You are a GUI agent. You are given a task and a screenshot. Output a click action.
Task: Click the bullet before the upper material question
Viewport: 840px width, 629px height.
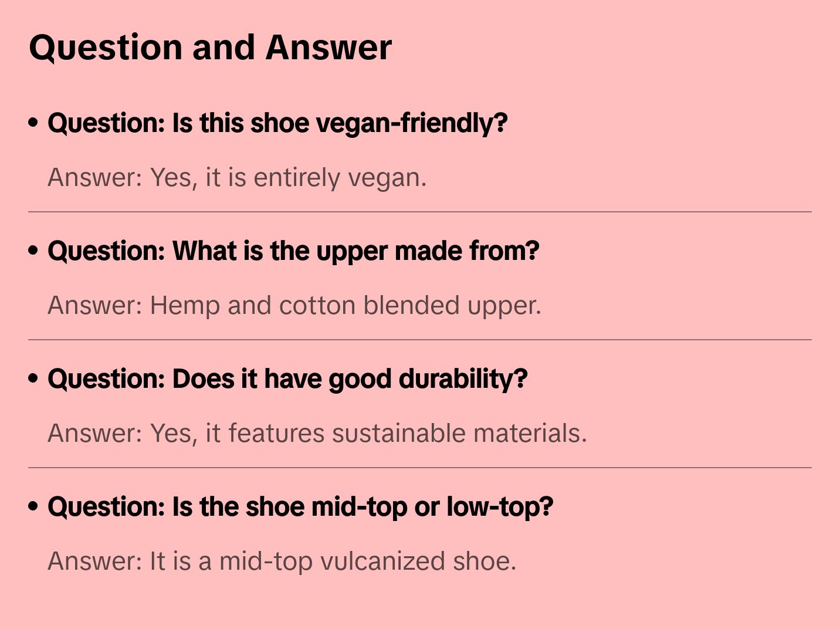[x=33, y=251]
